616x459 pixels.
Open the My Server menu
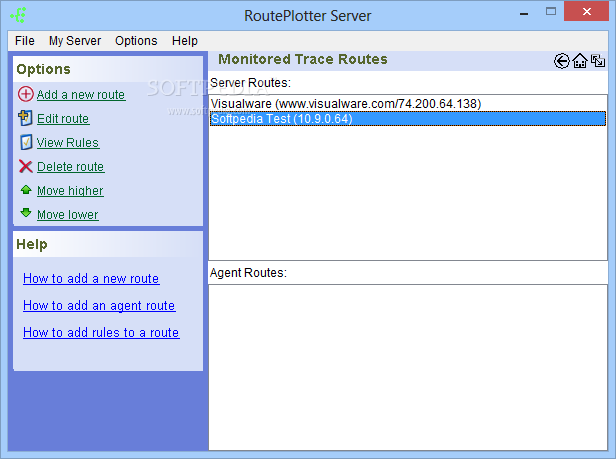click(x=75, y=41)
